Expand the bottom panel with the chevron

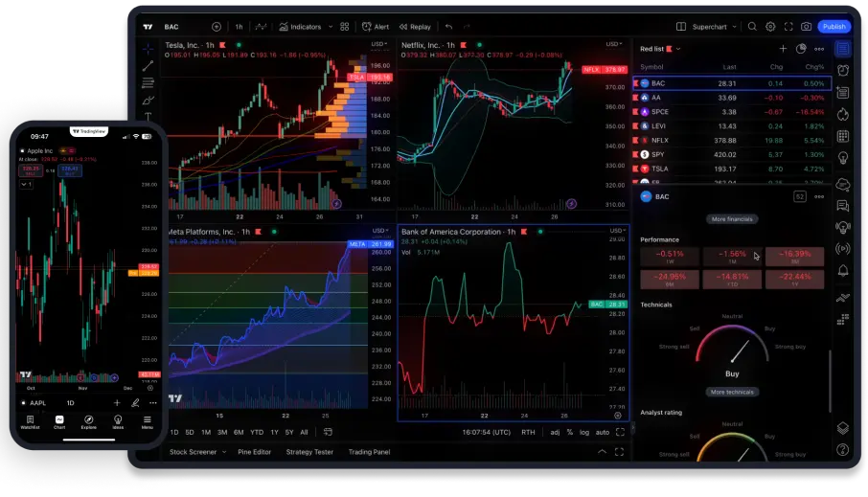coord(602,452)
